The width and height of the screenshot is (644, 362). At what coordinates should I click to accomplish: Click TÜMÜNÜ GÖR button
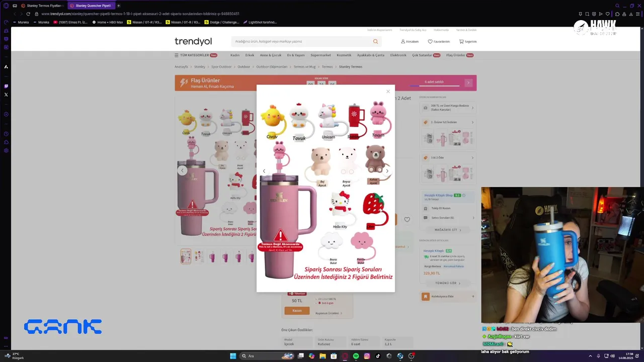pyautogui.click(x=447, y=283)
